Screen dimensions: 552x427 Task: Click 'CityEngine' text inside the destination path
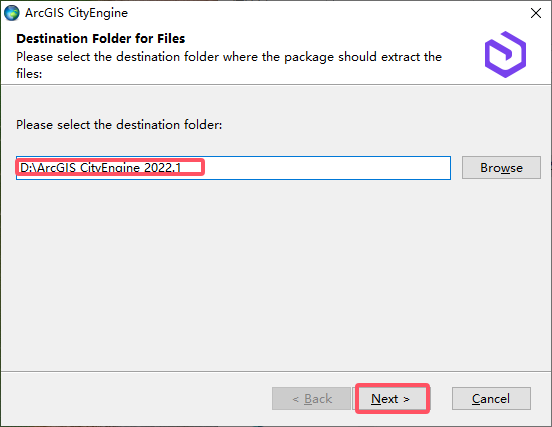(x=110, y=168)
